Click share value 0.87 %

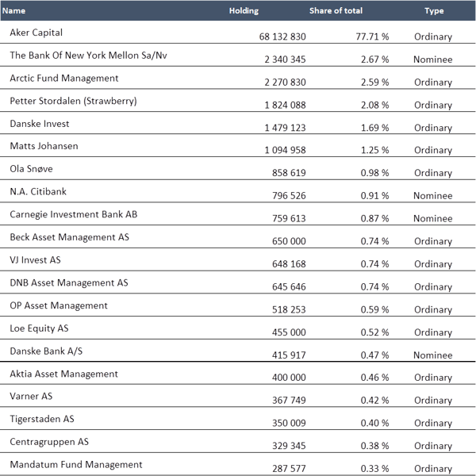375,219
